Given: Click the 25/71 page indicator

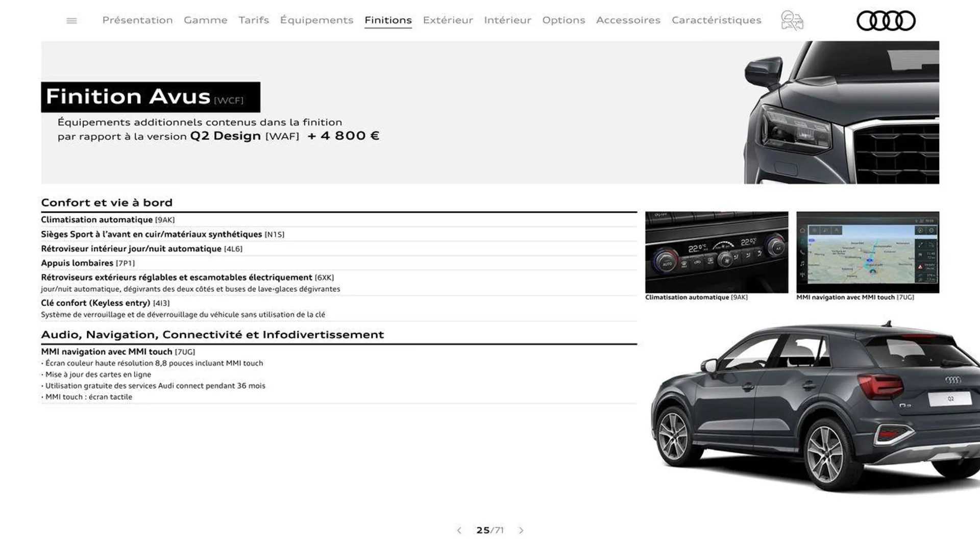Looking at the screenshot, I should pos(490,531).
